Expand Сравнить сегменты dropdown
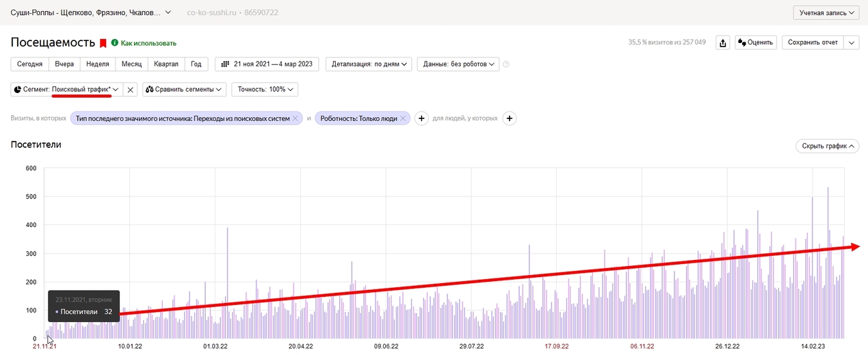Viewport: 868px width, 355px height. (185, 90)
